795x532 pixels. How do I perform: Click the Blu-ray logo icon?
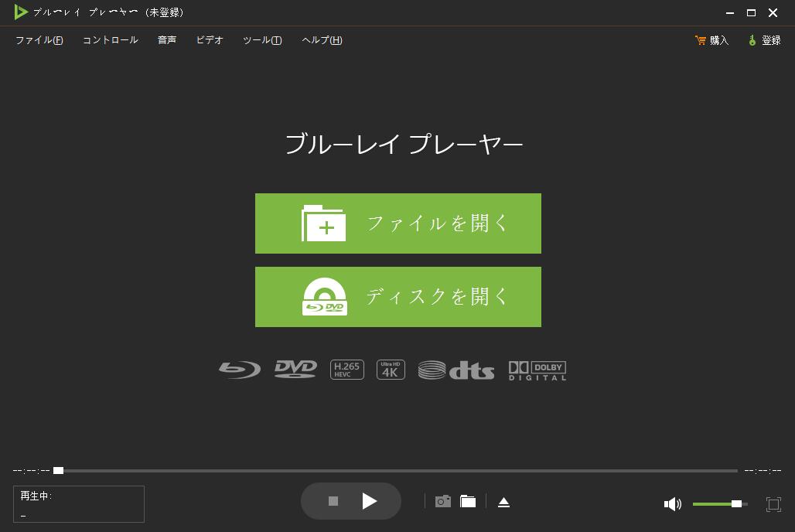240,370
